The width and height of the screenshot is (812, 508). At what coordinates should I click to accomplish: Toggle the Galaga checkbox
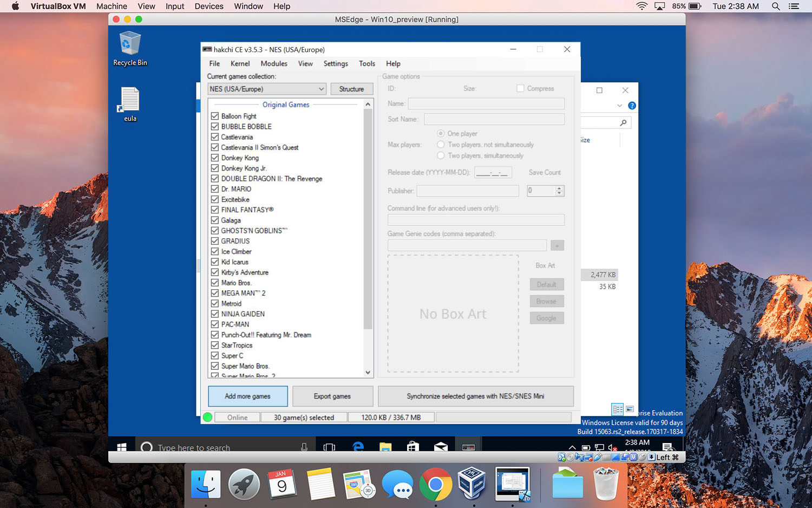click(215, 220)
